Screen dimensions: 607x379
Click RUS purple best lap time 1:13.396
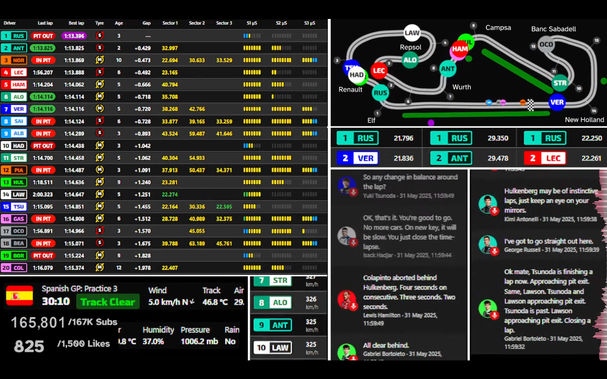point(74,36)
